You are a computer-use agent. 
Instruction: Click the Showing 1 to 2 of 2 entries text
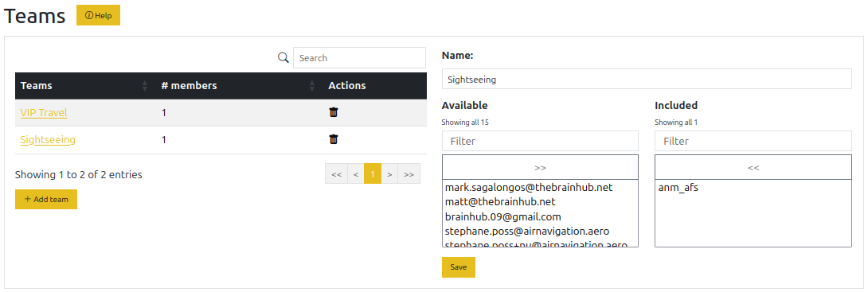pyautogui.click(x=79, y=175)
